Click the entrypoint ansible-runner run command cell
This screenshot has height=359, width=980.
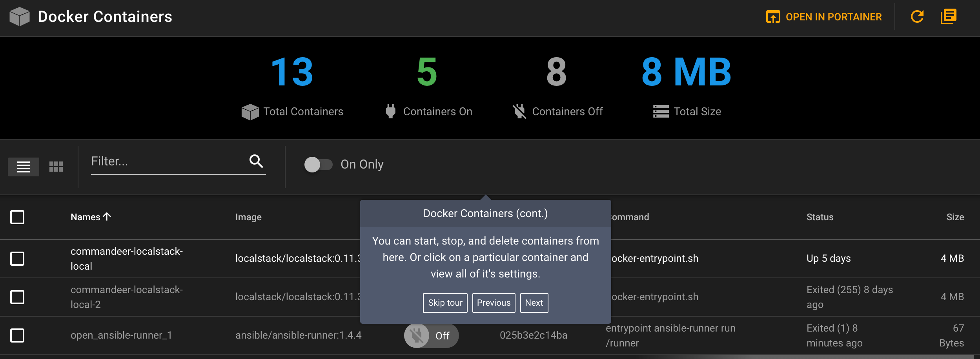(x=670, y=335)
